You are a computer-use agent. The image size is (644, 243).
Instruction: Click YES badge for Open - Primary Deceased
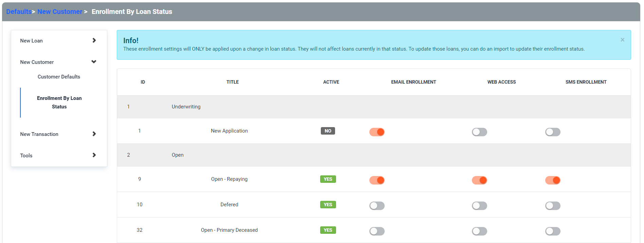pos(328,230)
